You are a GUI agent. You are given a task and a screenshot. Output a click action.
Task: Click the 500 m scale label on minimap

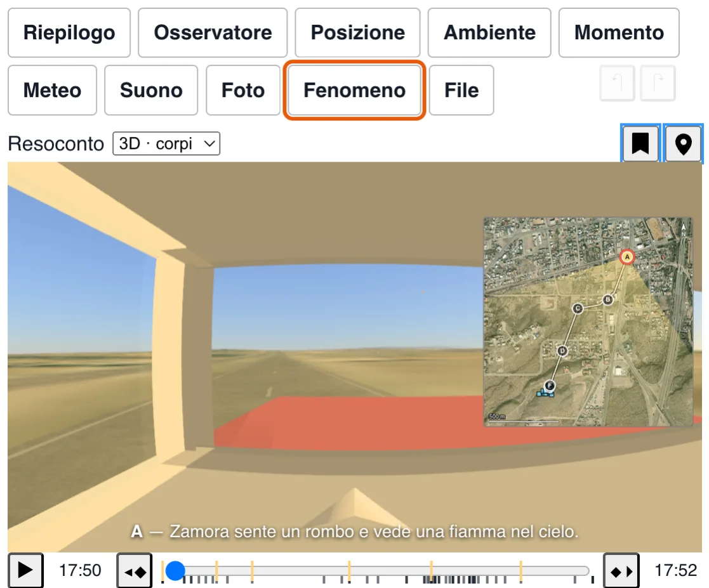[x=497, y=416]
